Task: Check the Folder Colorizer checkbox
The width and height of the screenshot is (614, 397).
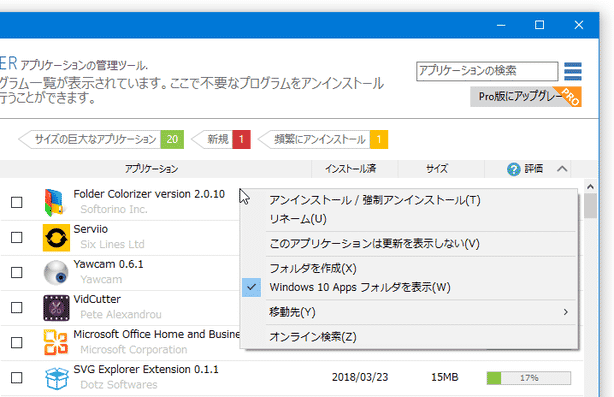Action: coord(16,202)
